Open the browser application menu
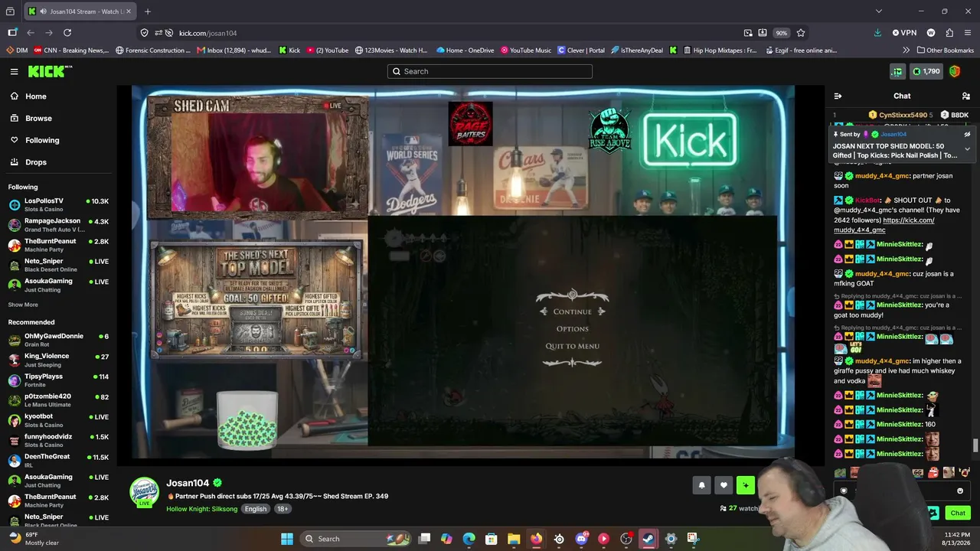 (968, 33)
